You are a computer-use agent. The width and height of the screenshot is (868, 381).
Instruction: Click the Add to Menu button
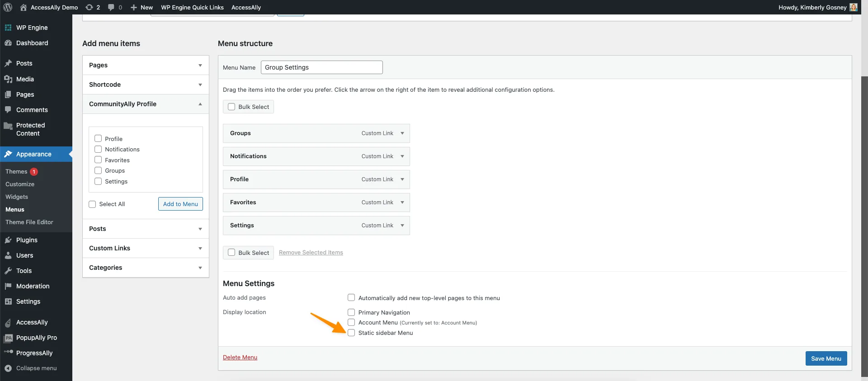pyautogui.click(x=180, y=204)
